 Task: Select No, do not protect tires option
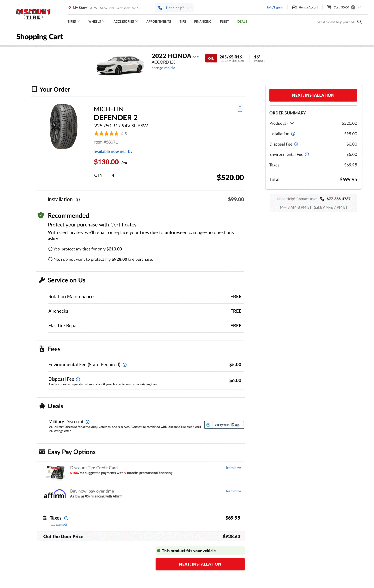(50, 259)
